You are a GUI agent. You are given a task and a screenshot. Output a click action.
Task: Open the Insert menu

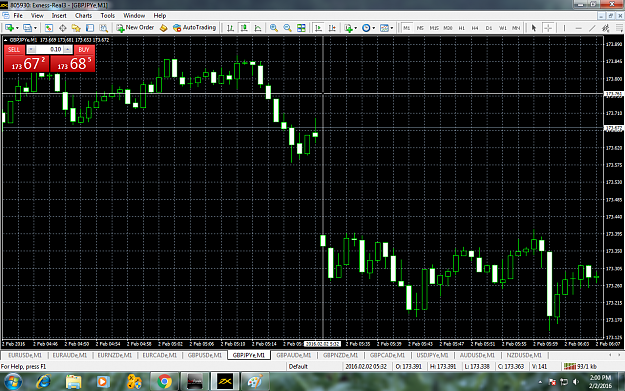coord(59,16)
